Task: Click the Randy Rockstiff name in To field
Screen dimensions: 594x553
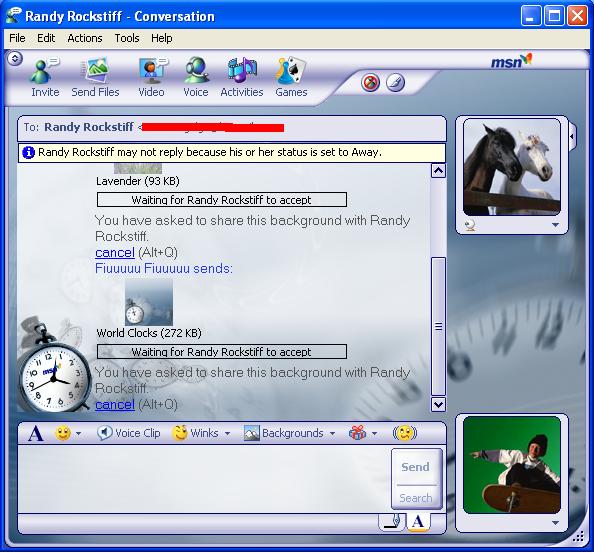Action: click(x=89, y=127)
